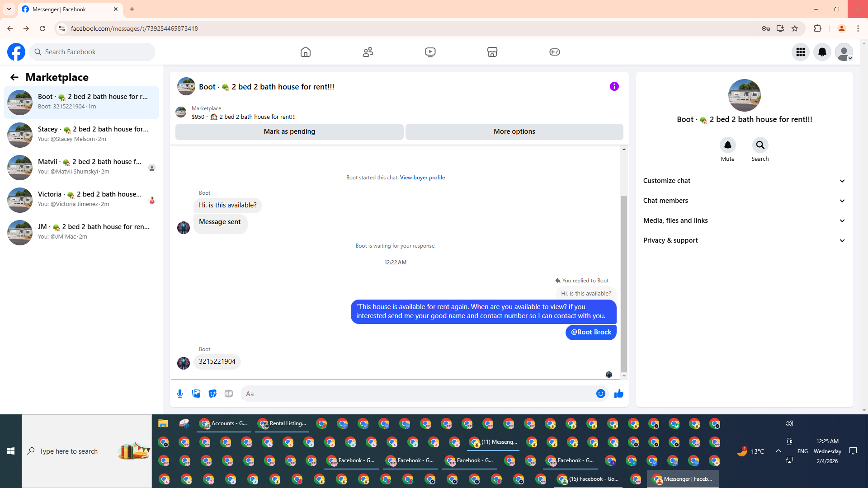Click the voice clip microphone icon
868x488 pixels.
[x=180, y=394]
